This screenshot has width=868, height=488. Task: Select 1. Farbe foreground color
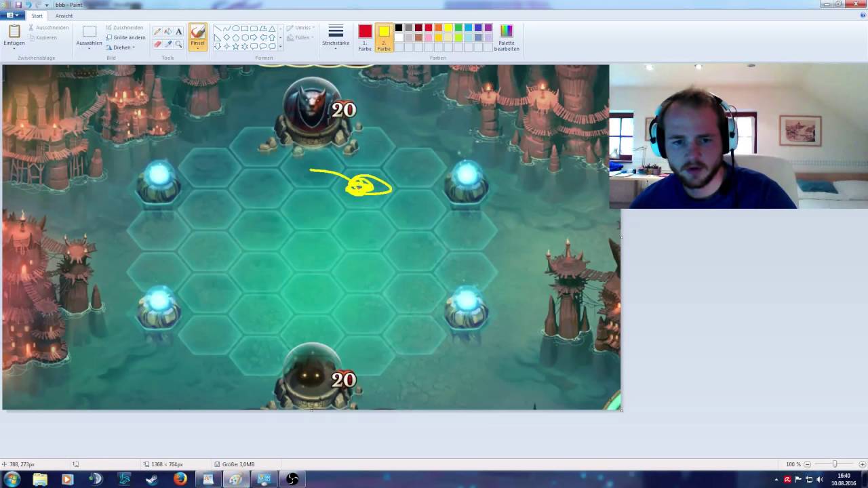click(366, 38)
